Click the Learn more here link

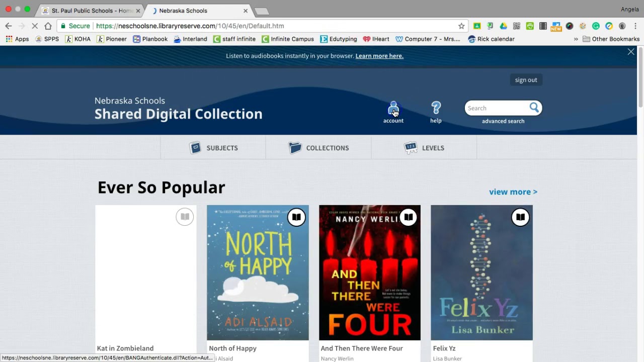coord(379,56)
